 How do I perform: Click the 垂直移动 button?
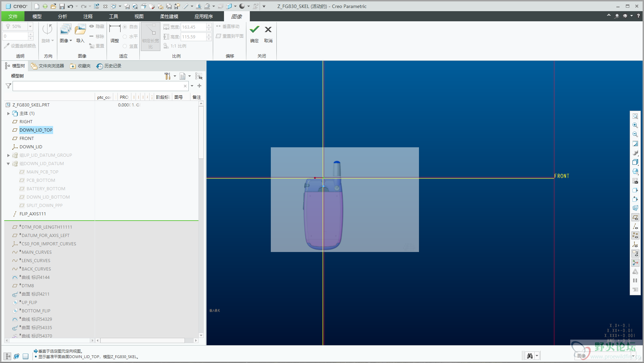click(228, 27)
